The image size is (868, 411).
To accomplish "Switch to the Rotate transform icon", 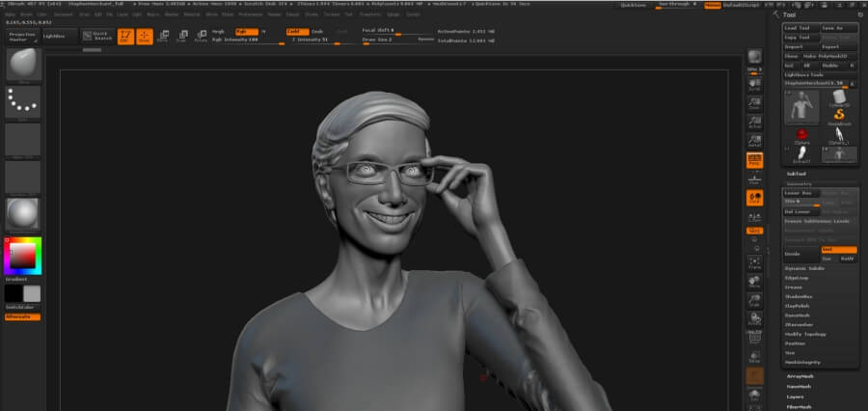I will [x=201, y=37].
